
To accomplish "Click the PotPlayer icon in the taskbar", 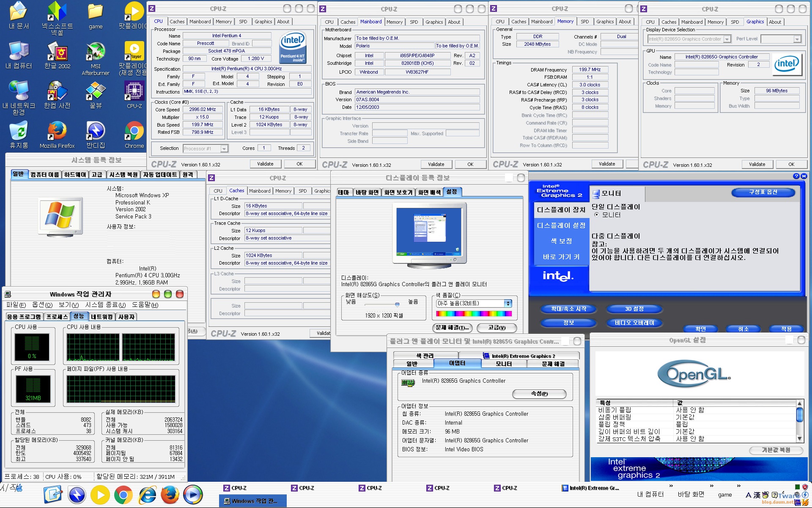I will [100, 495].
